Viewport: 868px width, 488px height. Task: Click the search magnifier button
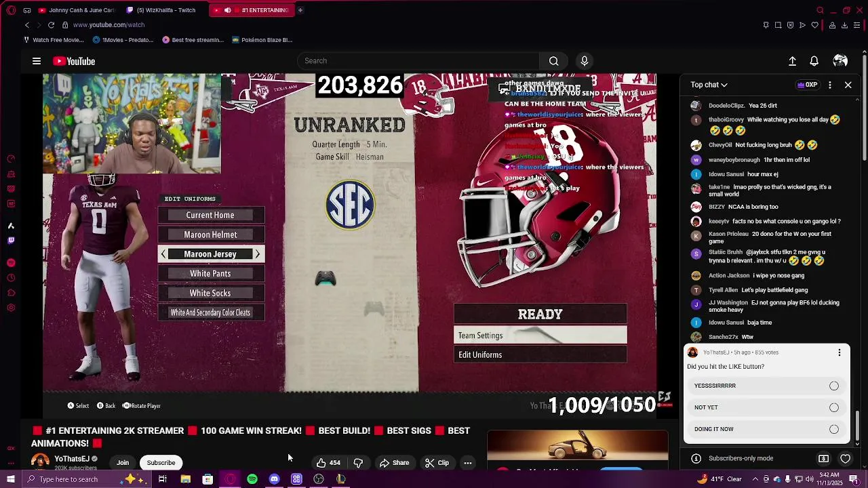[x=554, y=61]
